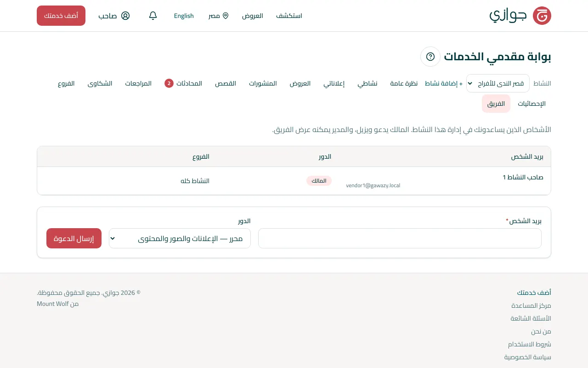Open استكشف in the top navigation
Screen dimensions: 588x368
pos(289,16)
